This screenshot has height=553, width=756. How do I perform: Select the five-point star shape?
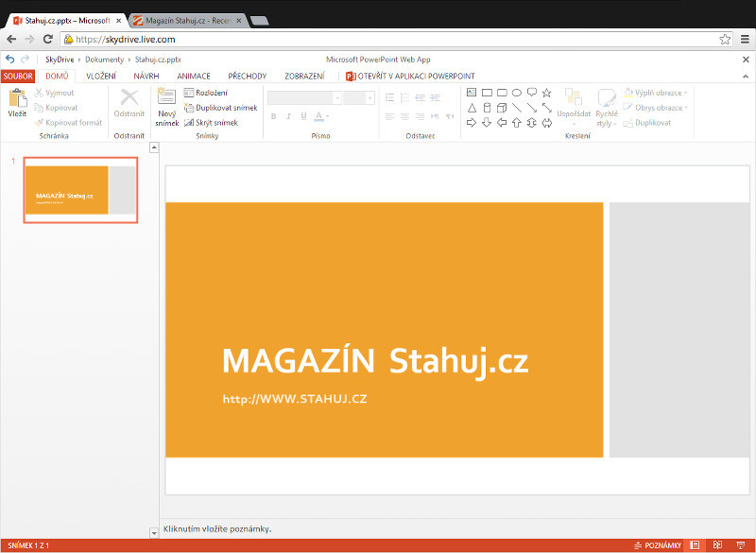point(547,93)
